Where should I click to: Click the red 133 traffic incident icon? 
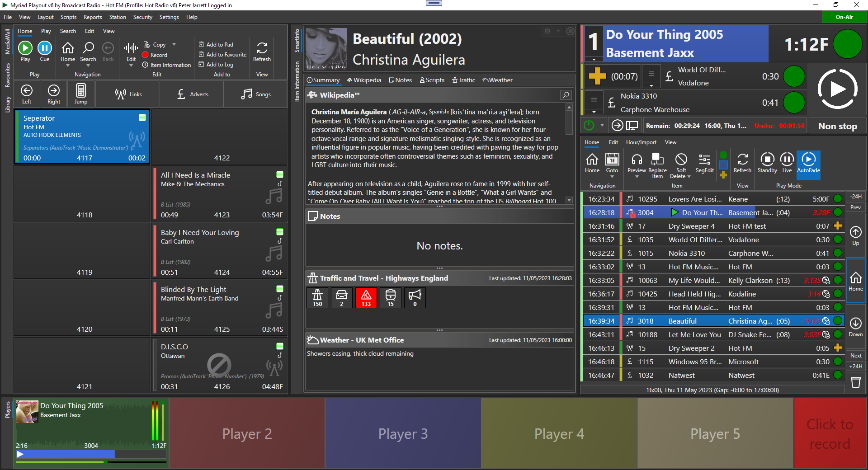(x=366, y=298)
